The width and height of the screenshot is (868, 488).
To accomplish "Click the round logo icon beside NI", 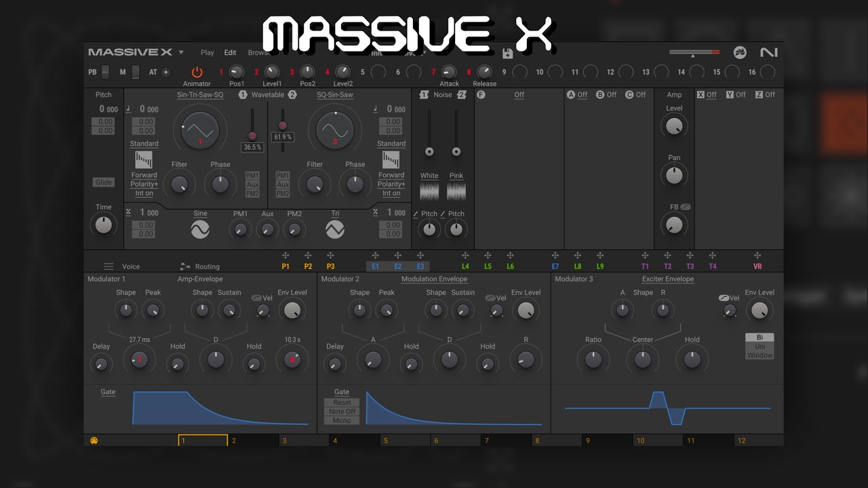I will tap(740, 52).
